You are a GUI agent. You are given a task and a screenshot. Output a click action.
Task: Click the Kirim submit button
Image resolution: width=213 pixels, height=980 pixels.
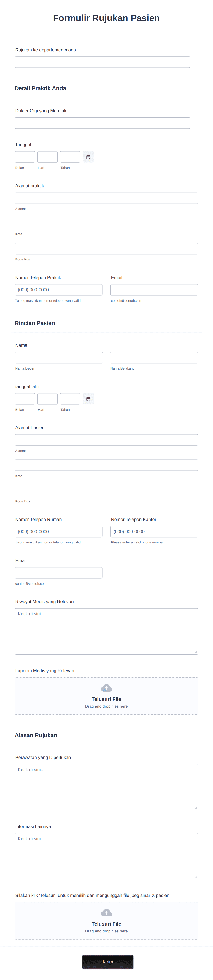pyautogui.click(x=108, y=962)
